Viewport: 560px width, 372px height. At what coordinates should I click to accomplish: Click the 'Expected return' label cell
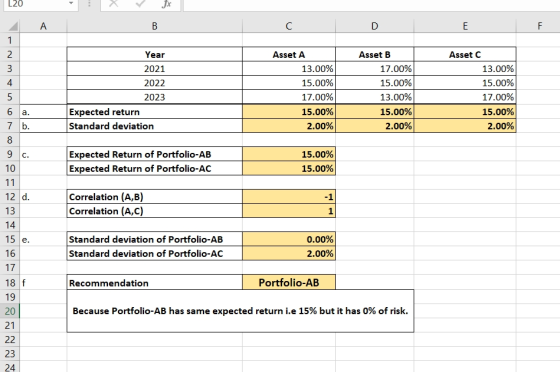[154, 111]
